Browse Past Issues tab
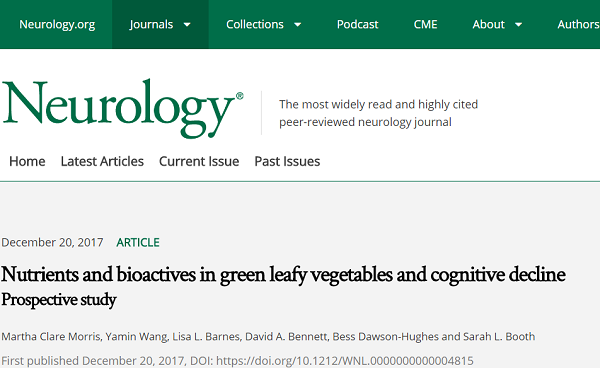The width and height of the screenshot is (600, 368). [x=287, y=161]
